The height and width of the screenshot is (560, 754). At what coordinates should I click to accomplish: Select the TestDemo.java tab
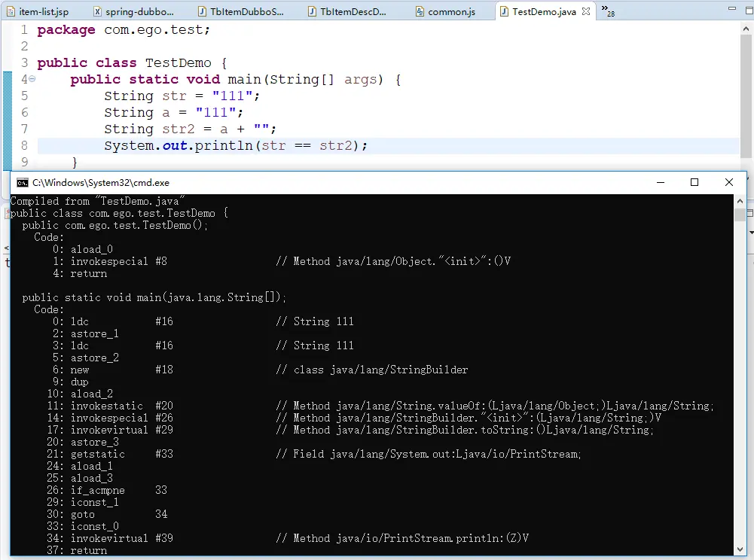coord(544,11)
